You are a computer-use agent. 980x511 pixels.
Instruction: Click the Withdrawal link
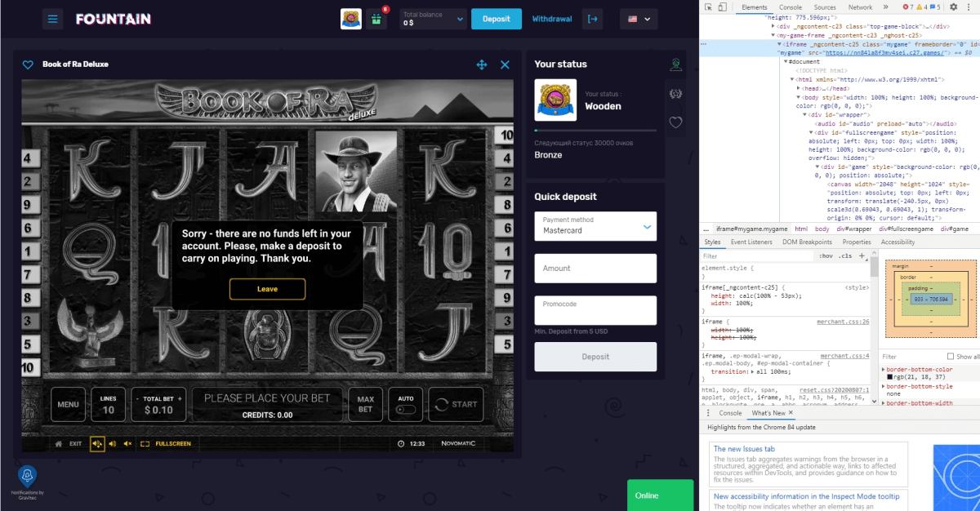point(552,19)
